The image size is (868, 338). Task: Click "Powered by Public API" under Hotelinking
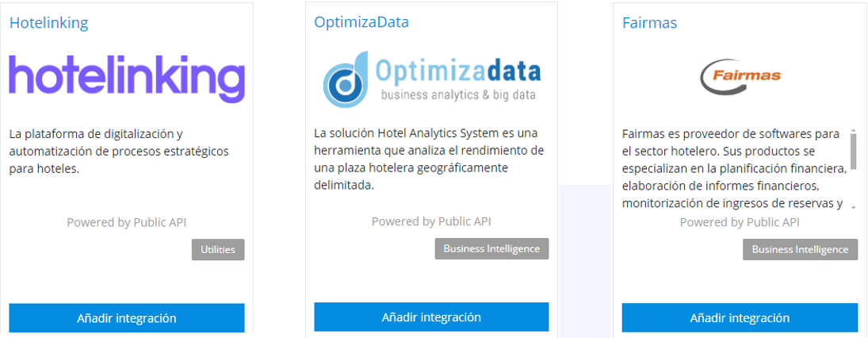[x=127, y=222]
